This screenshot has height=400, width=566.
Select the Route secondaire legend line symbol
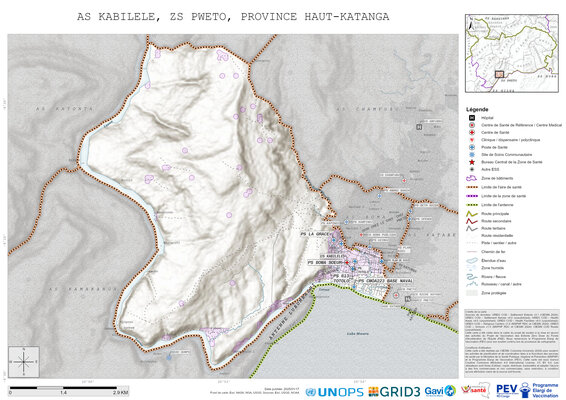472,221
